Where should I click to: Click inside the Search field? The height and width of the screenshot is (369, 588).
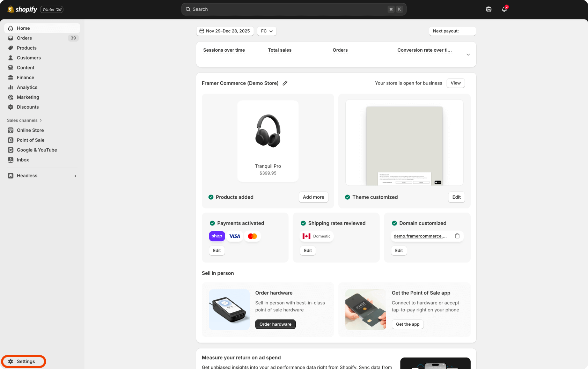click(294, 9)
